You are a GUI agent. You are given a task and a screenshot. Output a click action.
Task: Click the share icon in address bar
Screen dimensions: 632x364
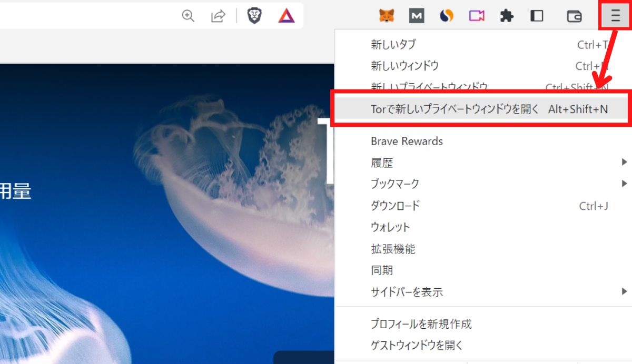219,16
